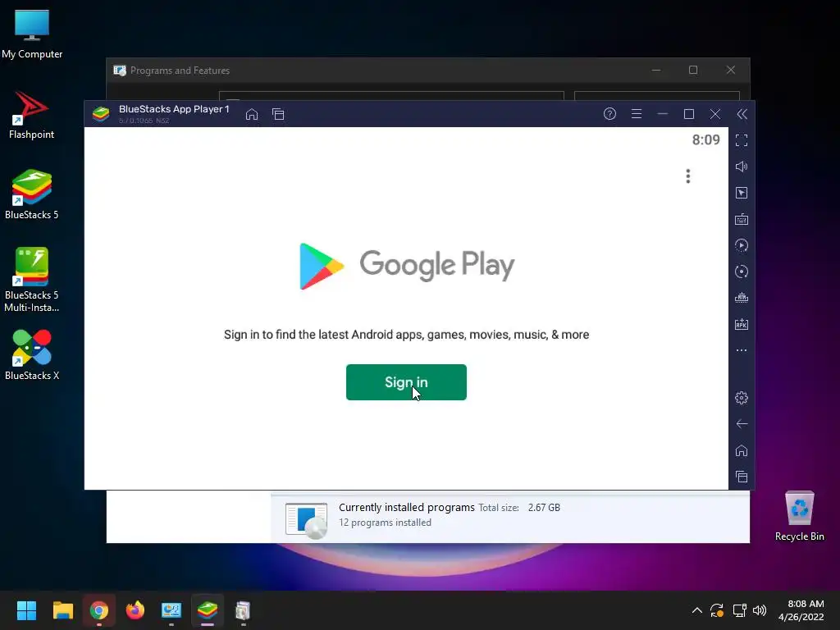The image size is (840, 630).
Task: Click the Android home icon in sidebar
Action: tap(742, 450)
